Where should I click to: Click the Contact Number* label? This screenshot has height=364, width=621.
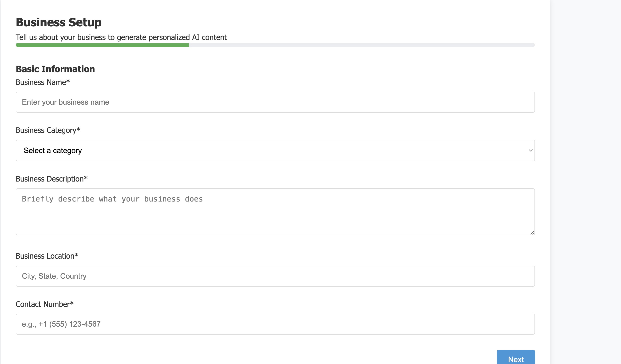point(43,304)
